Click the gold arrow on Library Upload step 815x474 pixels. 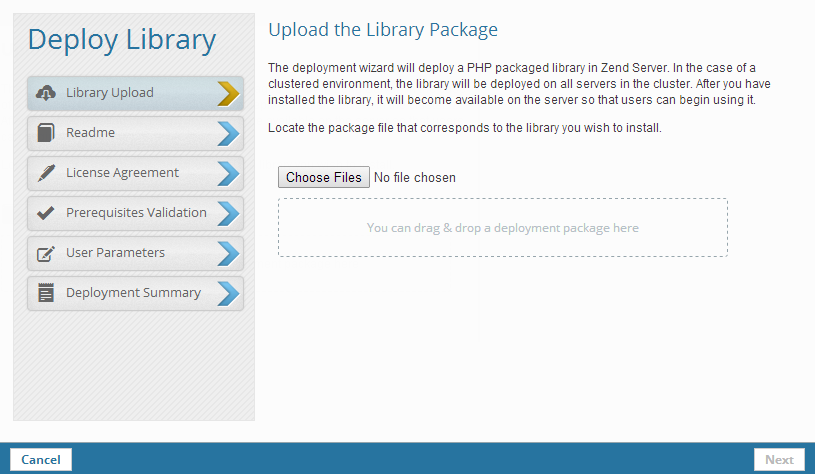[228, 93]
